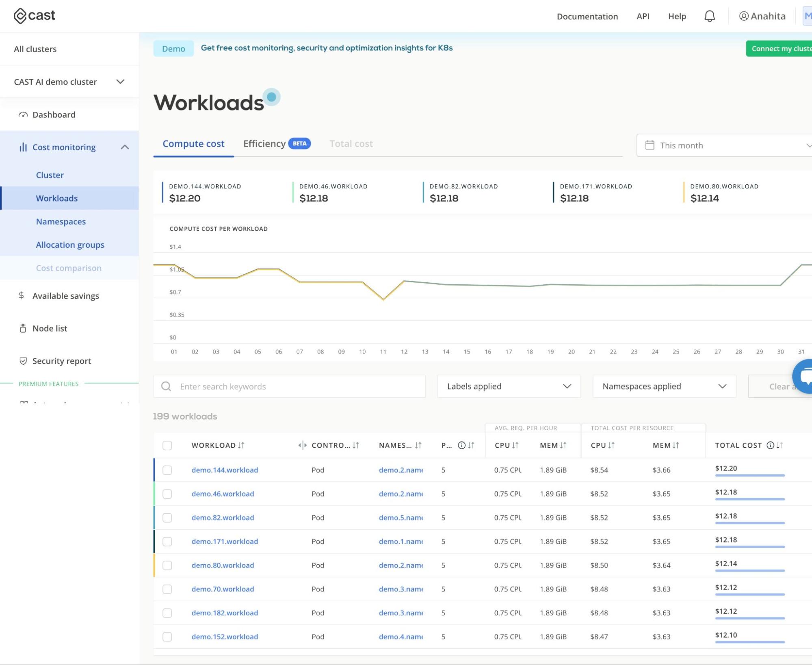The width and height of the screenshot is (812, 665).
Task: Click the Total Cost info icon
Action: [x=770, y=445]
